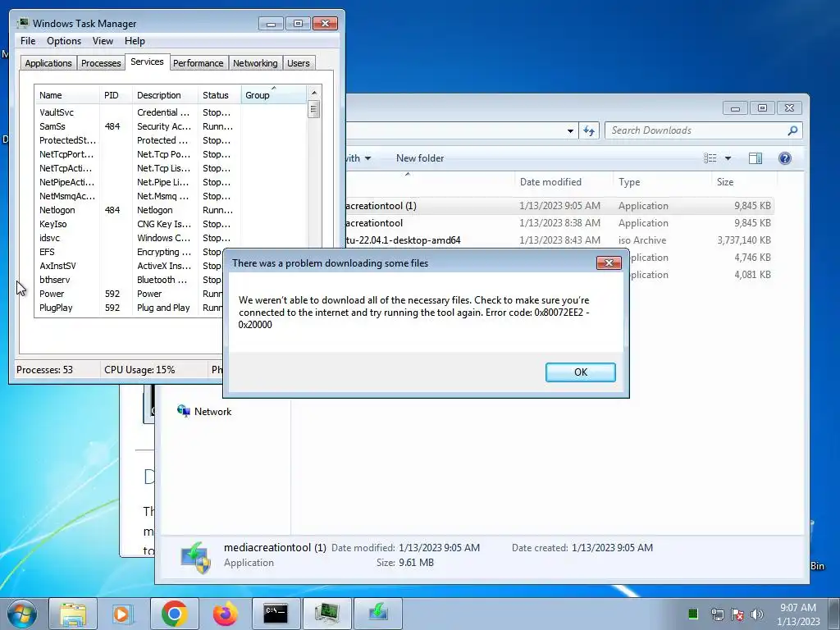Switch to media creation tool taskbar button
This screenshot has height=630, width=840.
tap(378, 614)
